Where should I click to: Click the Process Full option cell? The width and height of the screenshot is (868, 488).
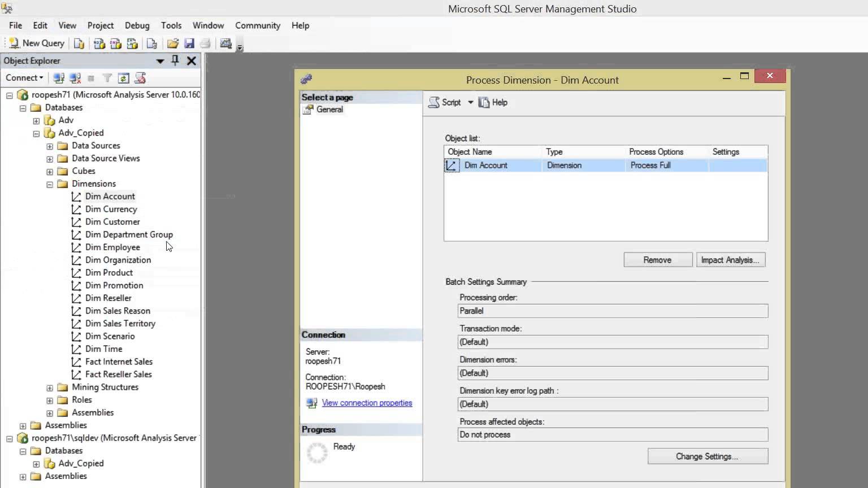click(x=666, y=165)
